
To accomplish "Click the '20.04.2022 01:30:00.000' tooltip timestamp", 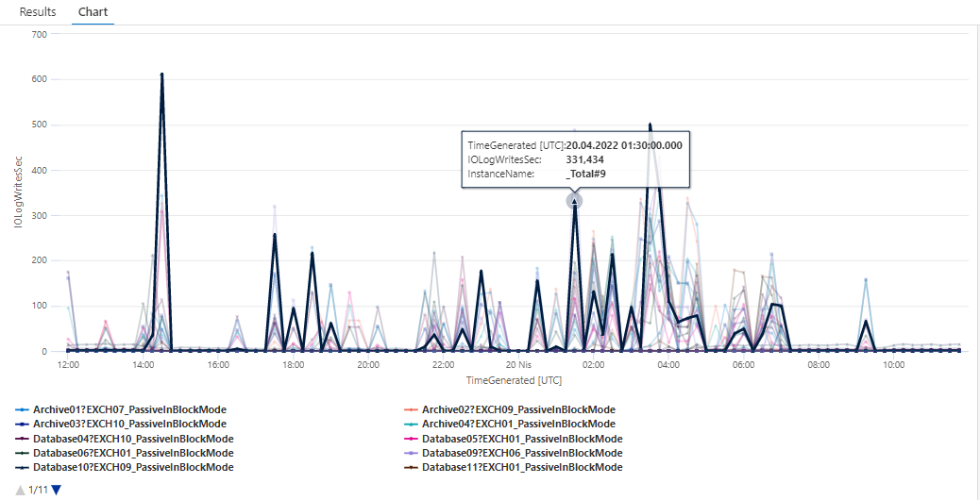I will click(624, 145).
